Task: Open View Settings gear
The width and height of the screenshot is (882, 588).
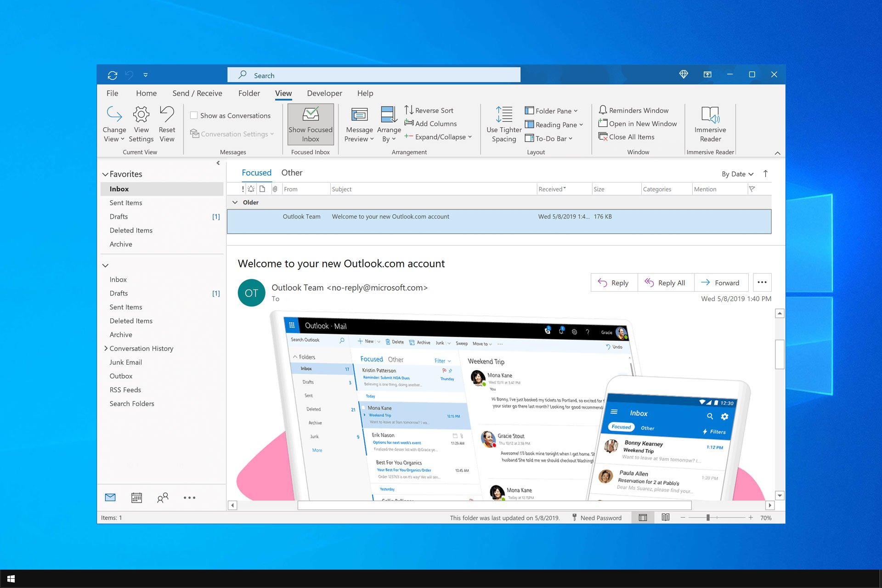Action: tap(141, 124)
